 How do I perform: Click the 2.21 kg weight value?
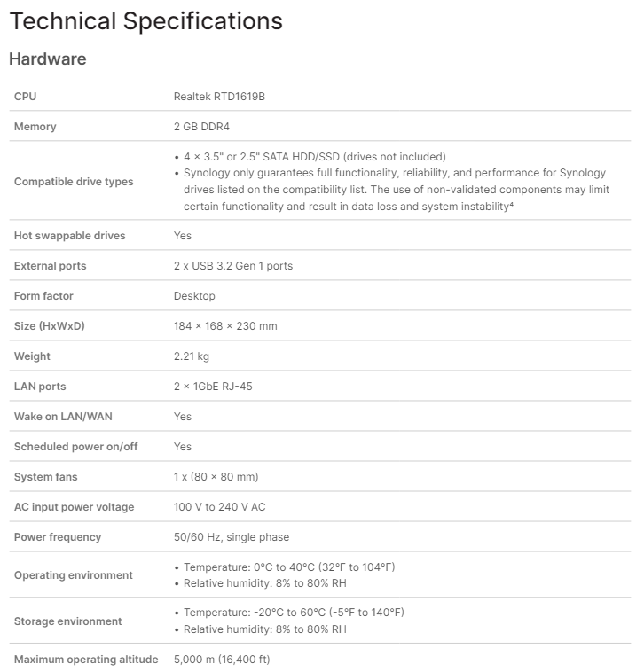point(192,356)
